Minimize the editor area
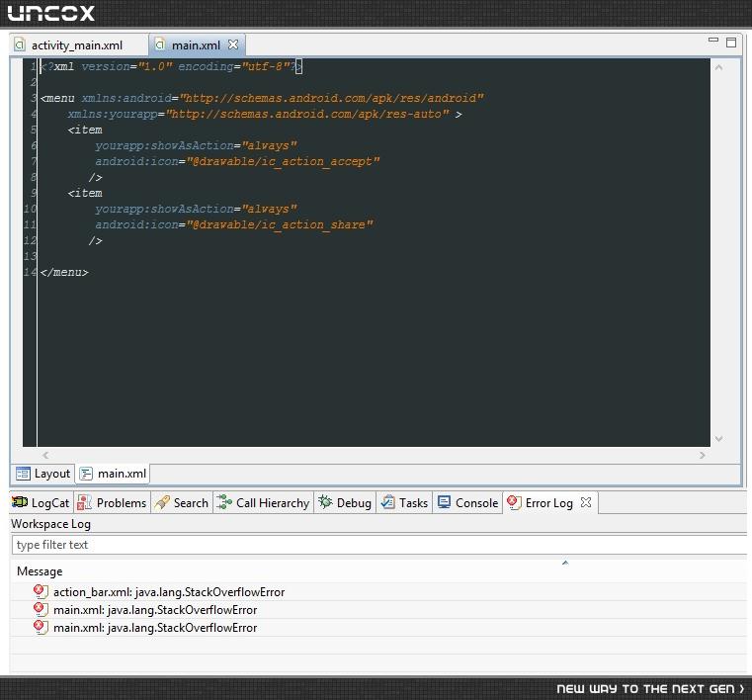Image resolution: width=752 pixels, height=700 pixels. pos(713,41)
